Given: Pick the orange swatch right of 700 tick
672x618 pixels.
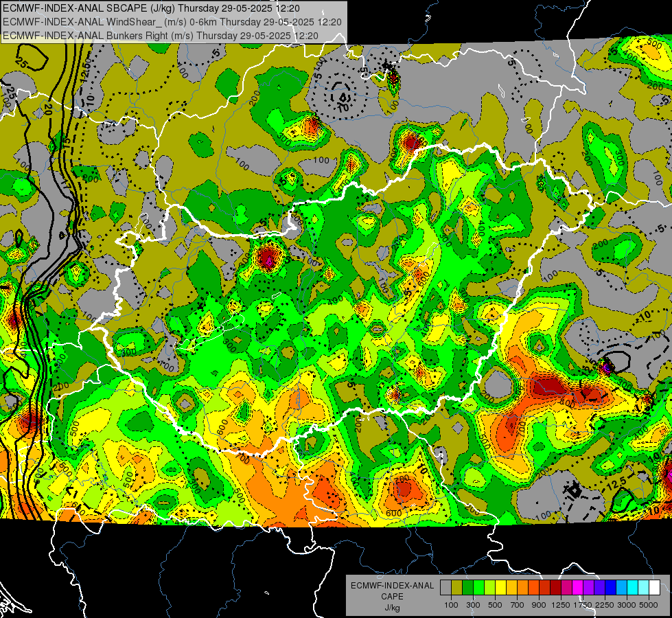Looking at the screenshot, I should point(523,588).
